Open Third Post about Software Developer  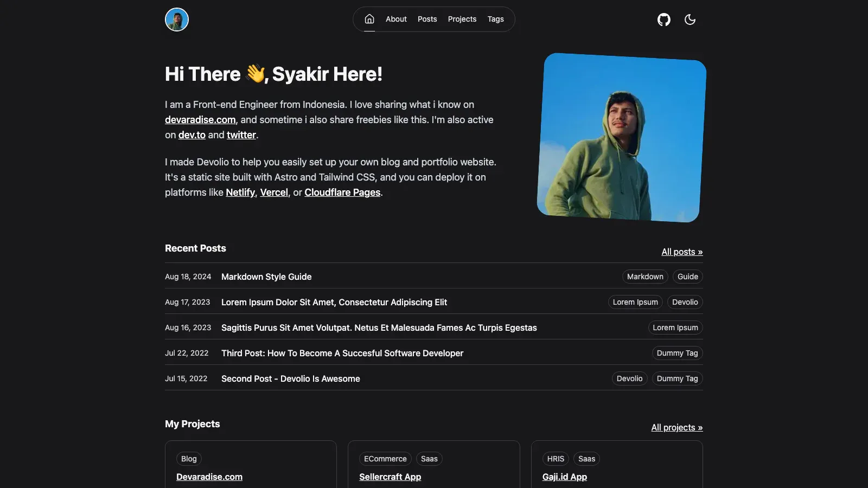pyautogui.click(x=342, y=353)
